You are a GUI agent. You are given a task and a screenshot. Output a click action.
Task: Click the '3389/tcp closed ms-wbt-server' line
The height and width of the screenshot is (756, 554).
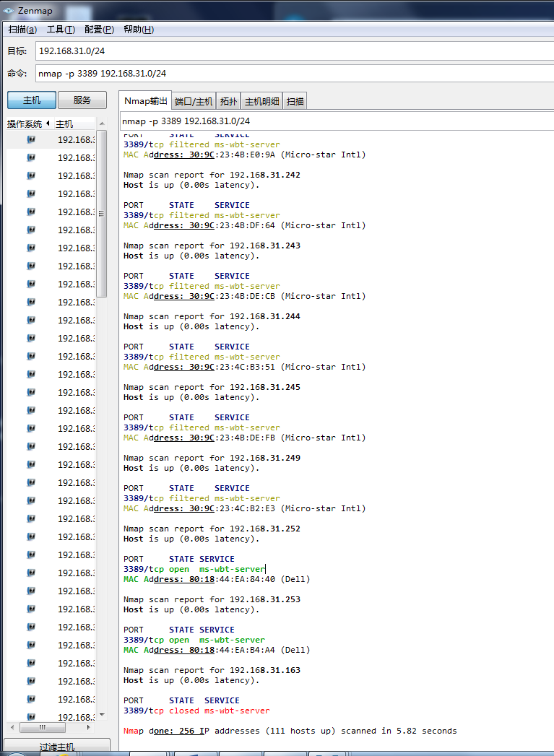click(196, 711)
